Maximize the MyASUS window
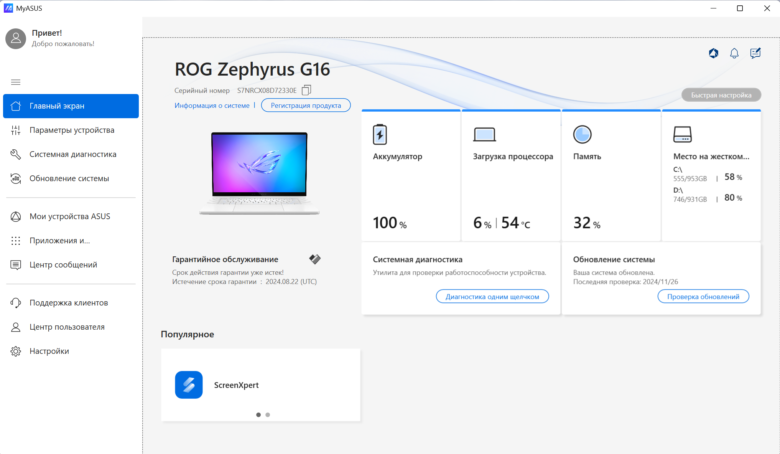 (740, 8)
